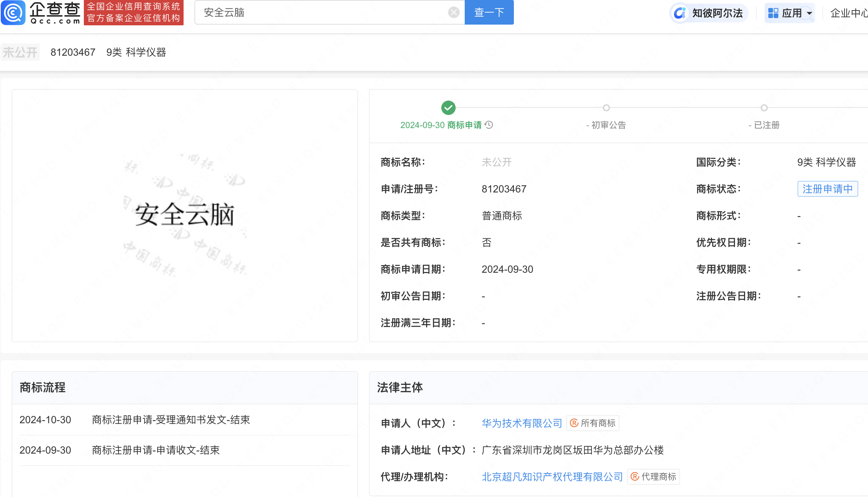The image size is (868, 497).
Task: Click the 应用 grid icon
Action: point(773,13)
